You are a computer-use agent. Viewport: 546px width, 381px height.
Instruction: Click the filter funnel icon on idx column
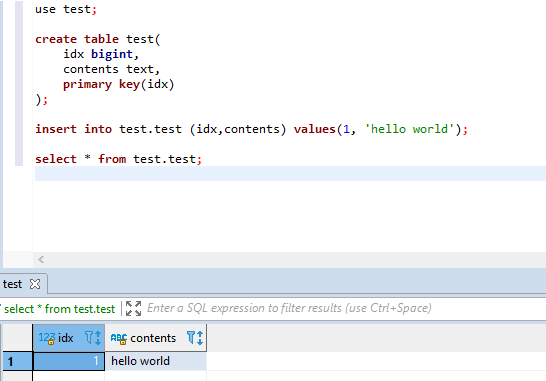(89, 337)
